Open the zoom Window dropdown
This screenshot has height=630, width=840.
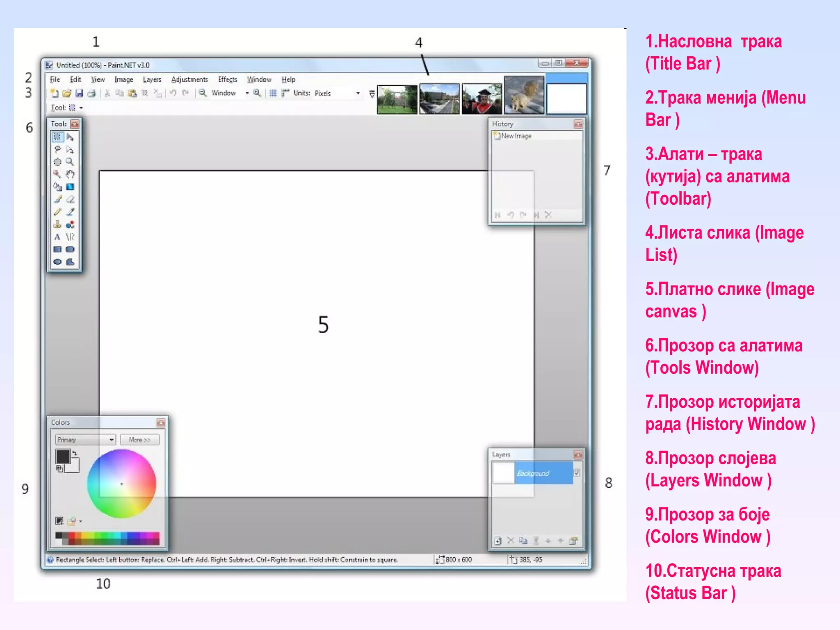247,94
